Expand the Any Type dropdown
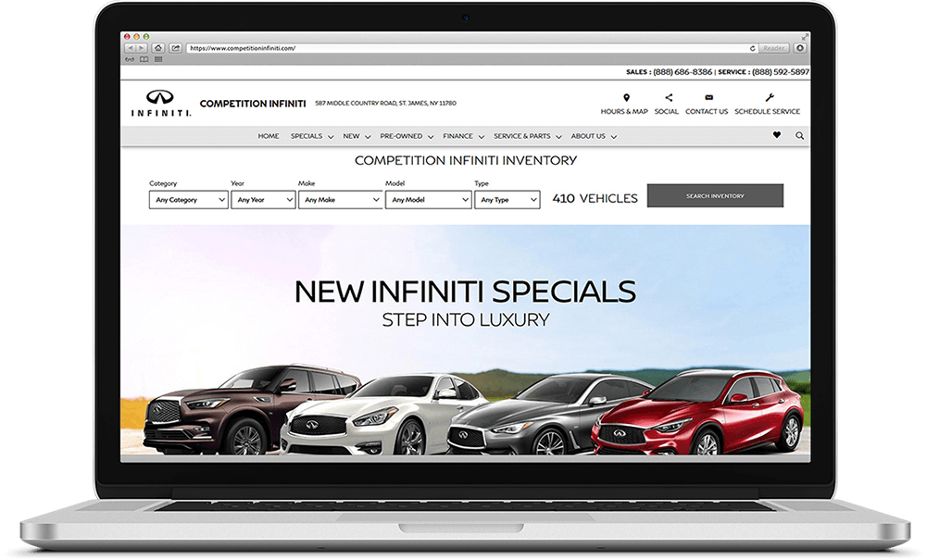927x560 pixels. pos(507,200)
